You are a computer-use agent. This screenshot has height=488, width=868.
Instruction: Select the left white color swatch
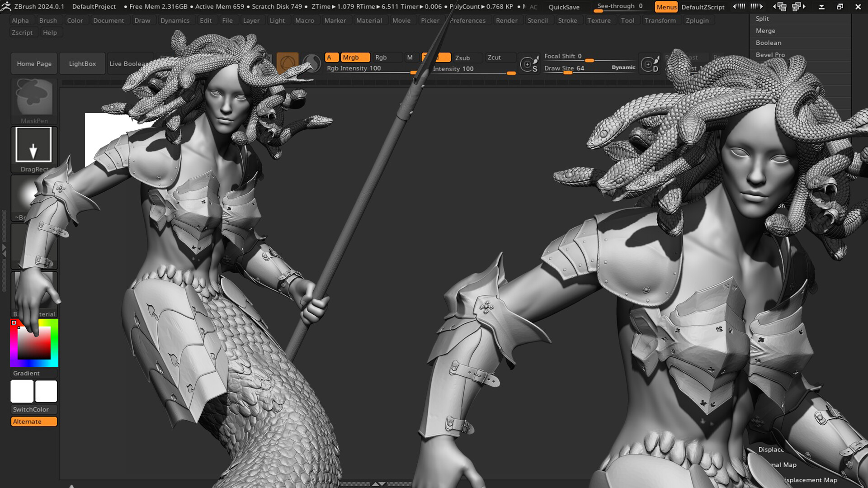[22, 391]
